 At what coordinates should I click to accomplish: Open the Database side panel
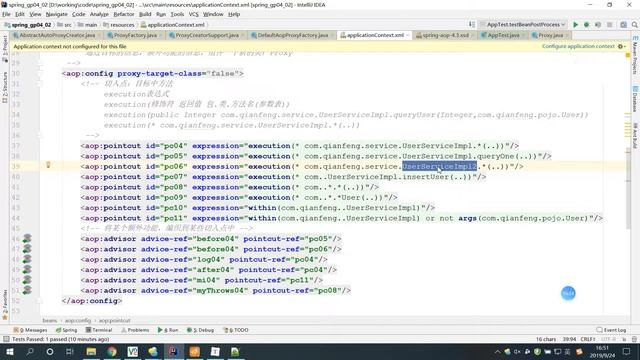pyautogui.click(x=635, y=98)
